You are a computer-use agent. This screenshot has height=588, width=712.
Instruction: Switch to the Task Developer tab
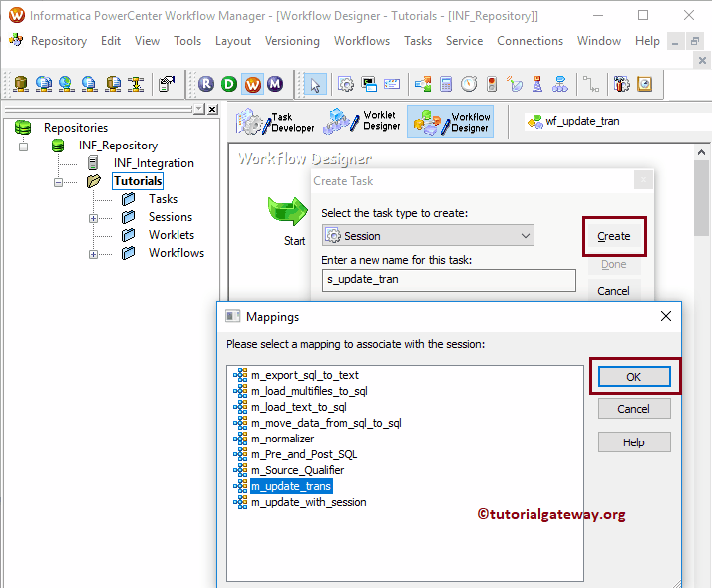click(x=275, y=122)
